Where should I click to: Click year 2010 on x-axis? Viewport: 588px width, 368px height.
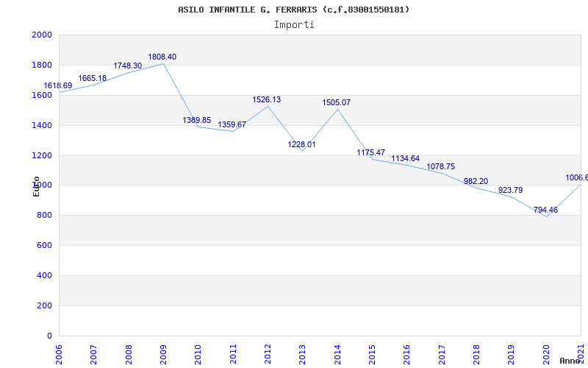tap(198, 354)
